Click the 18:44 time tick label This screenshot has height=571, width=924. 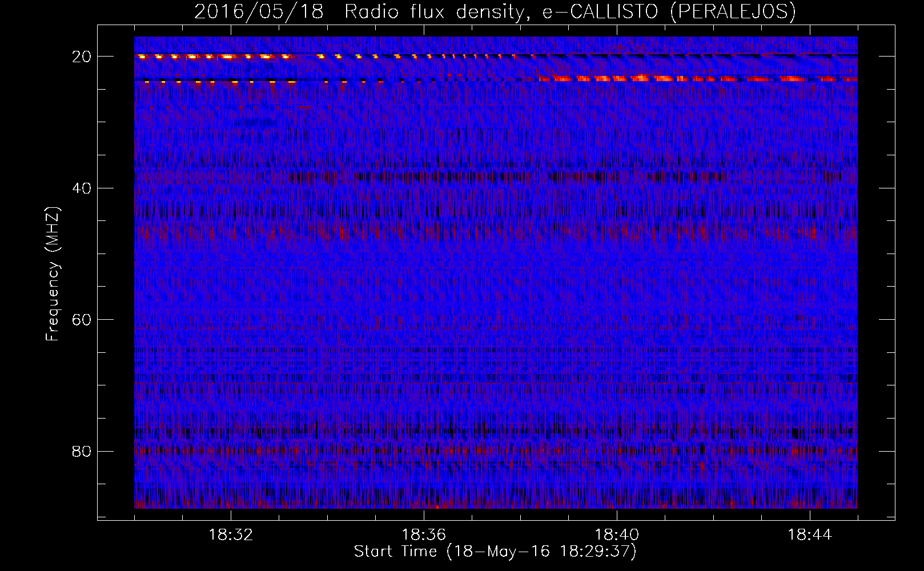click(x=810, y=535)
